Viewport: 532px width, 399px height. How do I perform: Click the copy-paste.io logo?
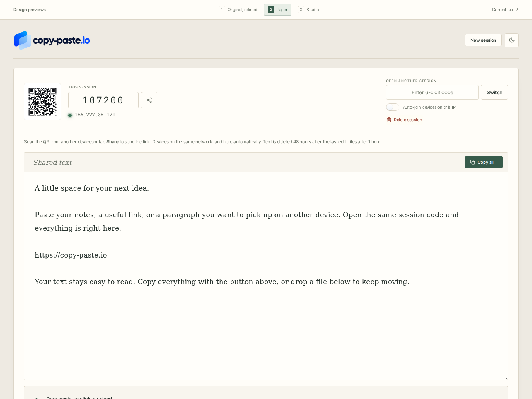(x=52, y=40)
